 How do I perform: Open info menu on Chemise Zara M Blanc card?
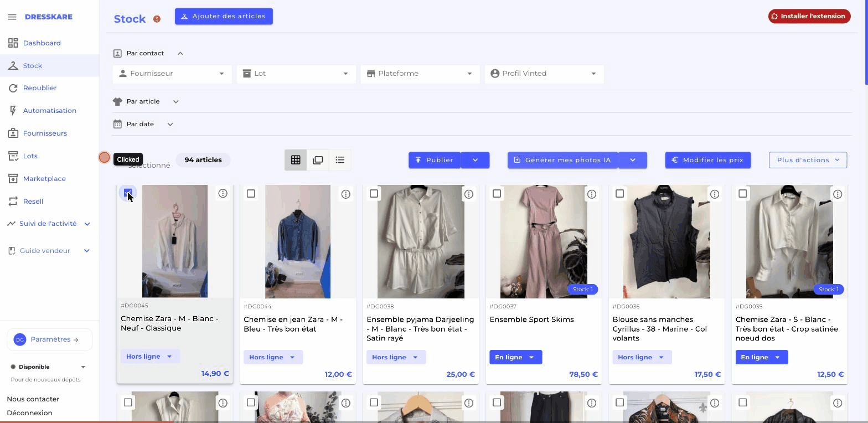pyautogui.click(x=223, y=193)
